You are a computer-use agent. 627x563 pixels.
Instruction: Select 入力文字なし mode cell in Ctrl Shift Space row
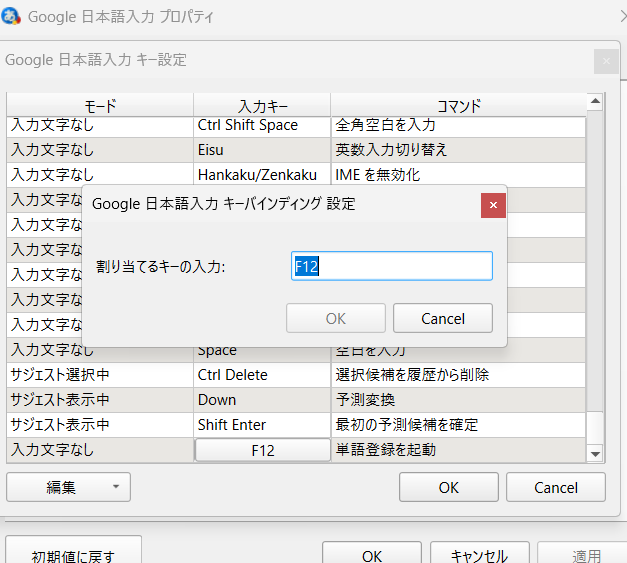tap(100, 126)
